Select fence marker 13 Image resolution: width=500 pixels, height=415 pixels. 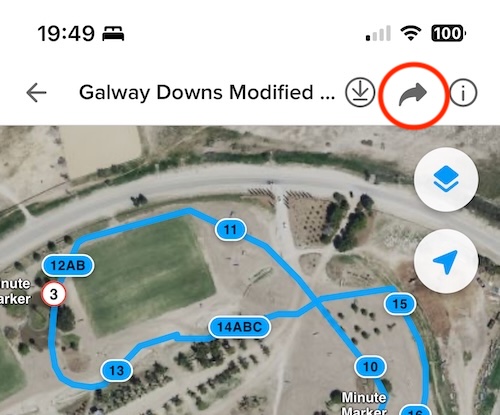tap(117, 370)
